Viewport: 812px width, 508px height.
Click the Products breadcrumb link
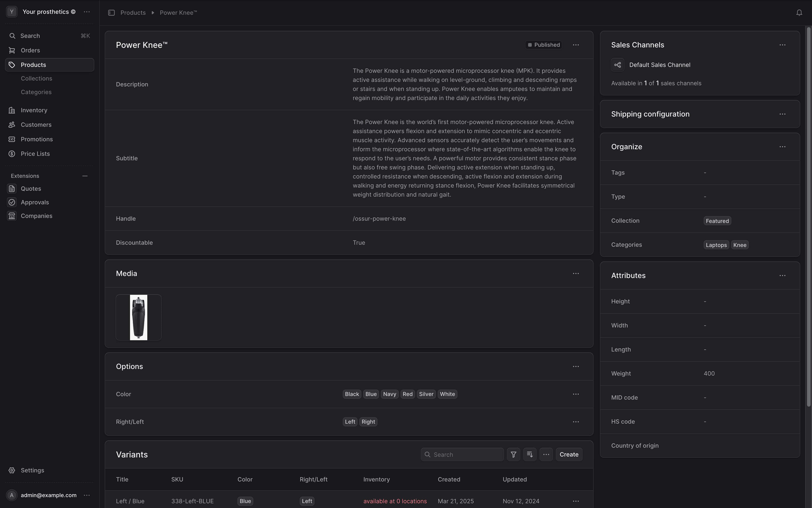(x=133, y=13)
